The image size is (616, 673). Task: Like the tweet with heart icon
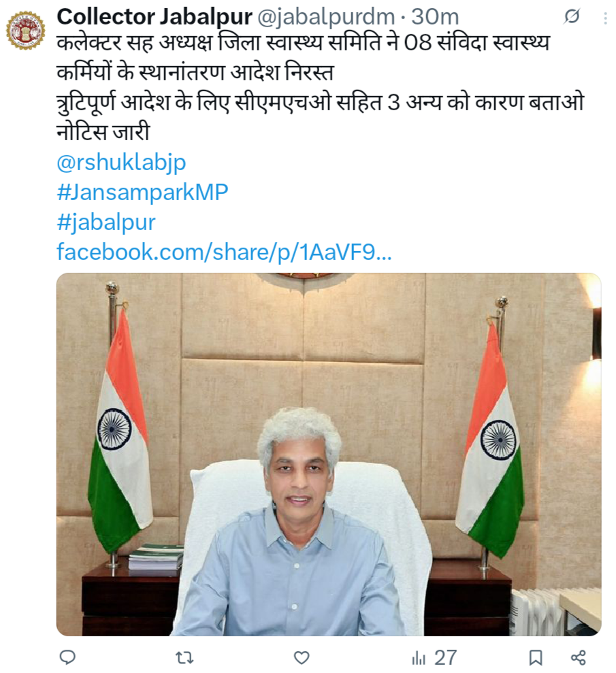tap(302, 657)
